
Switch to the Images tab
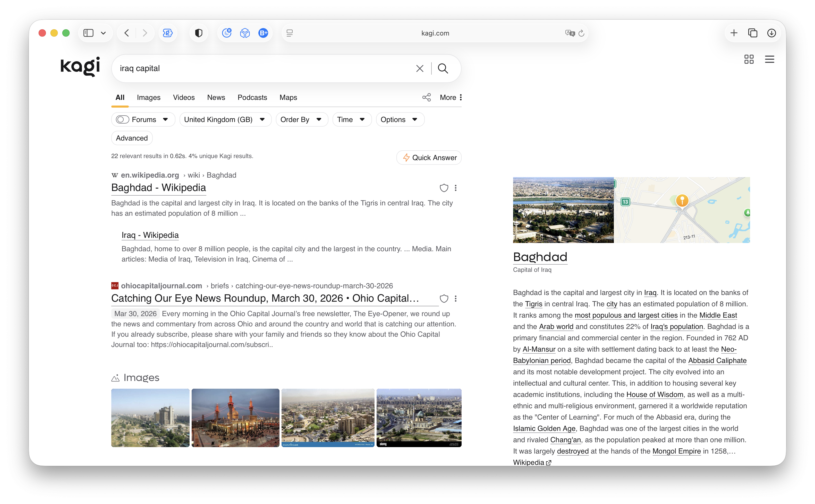pyautogui.click(x=149, y=97)
